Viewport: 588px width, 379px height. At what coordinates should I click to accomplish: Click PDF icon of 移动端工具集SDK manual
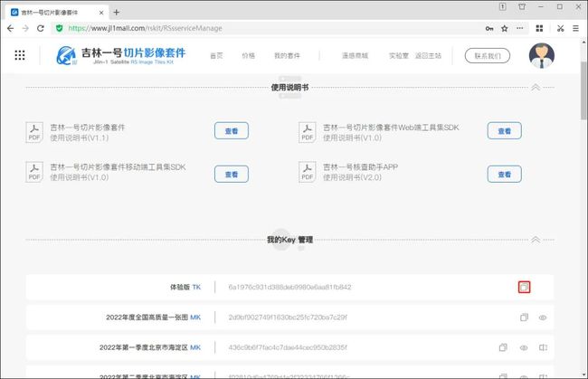coord(34,172)
